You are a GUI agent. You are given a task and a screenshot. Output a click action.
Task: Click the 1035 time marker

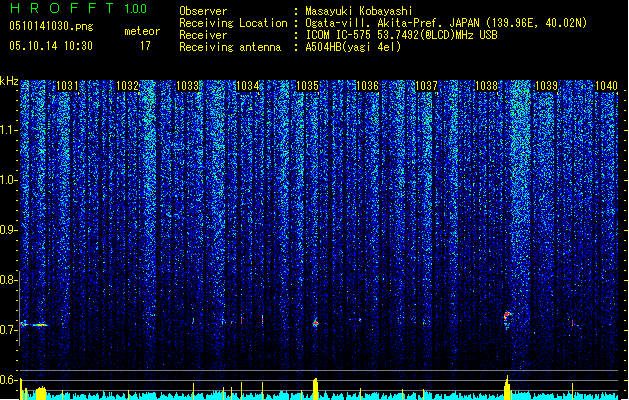[307, 86]
